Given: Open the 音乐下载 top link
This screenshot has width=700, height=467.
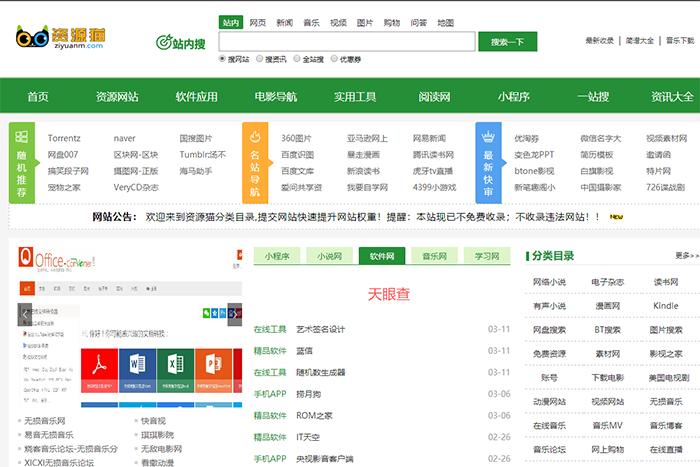Looking at the screenshot, I should click(680, 41).
